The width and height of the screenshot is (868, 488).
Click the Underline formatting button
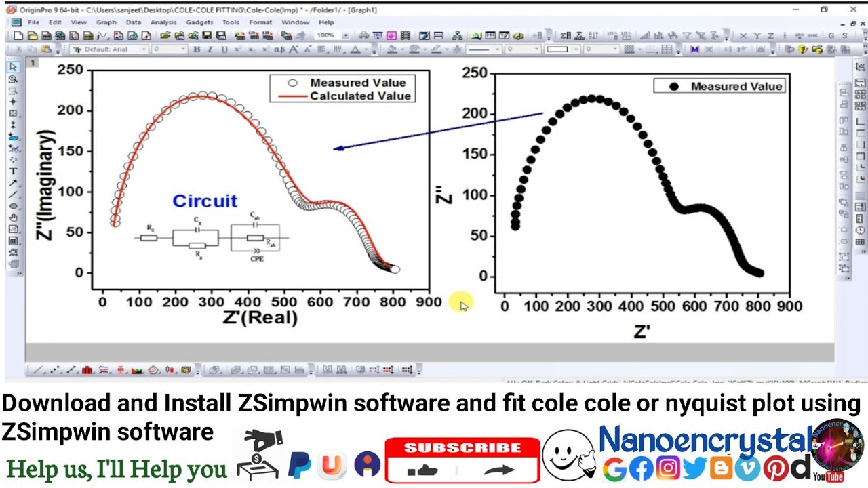point(224,49)
